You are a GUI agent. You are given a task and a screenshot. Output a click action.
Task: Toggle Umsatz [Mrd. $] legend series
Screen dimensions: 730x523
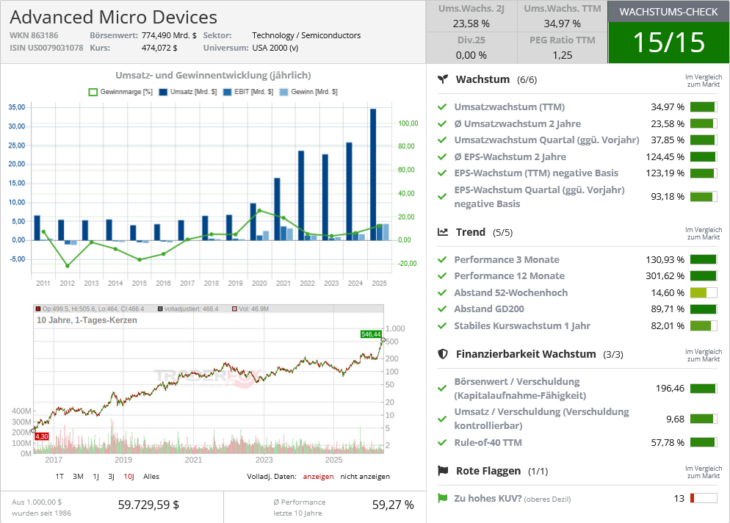point(188,92)
